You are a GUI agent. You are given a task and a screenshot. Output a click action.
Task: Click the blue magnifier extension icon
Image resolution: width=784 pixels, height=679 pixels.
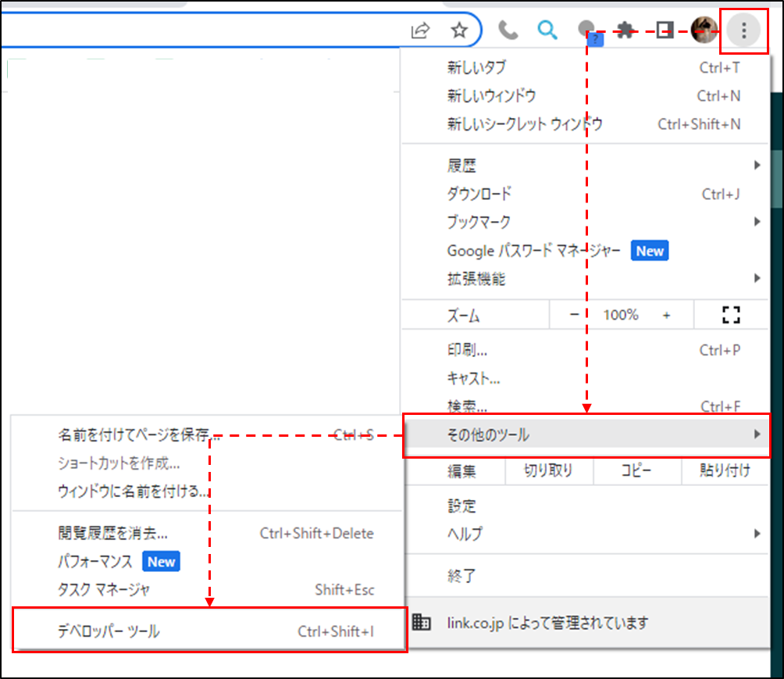coord(548,30)
